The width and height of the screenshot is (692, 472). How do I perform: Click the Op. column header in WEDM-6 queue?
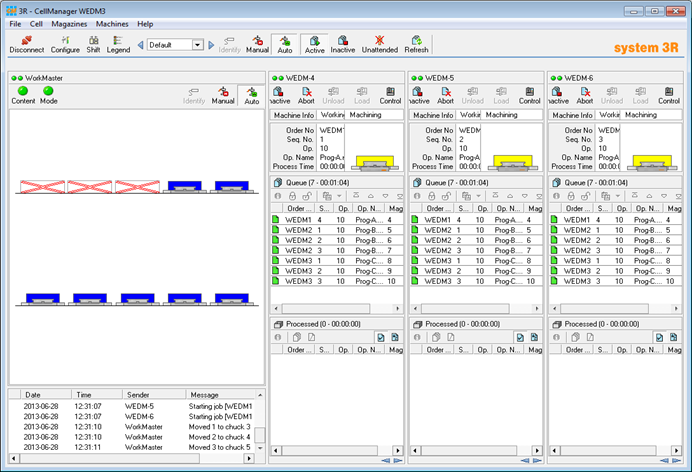coord(621,208)
